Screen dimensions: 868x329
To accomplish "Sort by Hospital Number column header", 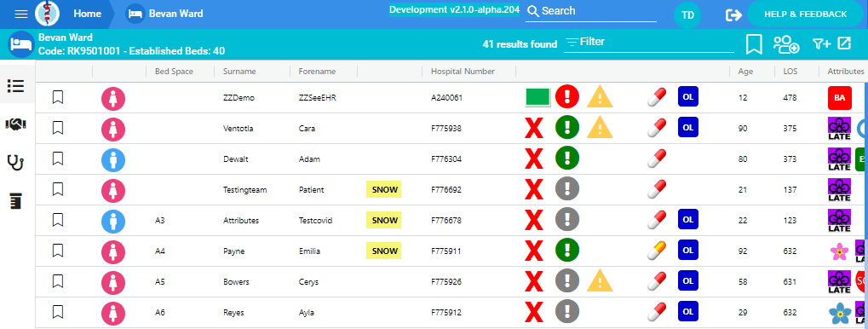I will [x=463, y=72].
